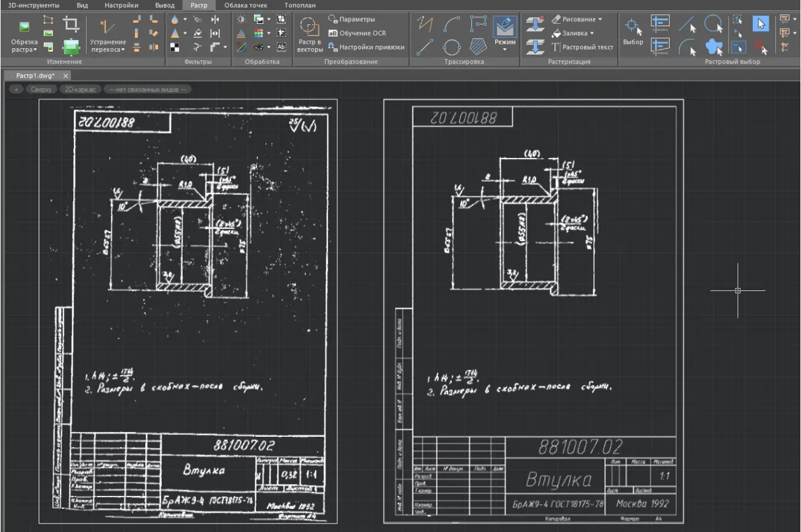
Task: Click the crop raster tool icon
Action: 71,24
